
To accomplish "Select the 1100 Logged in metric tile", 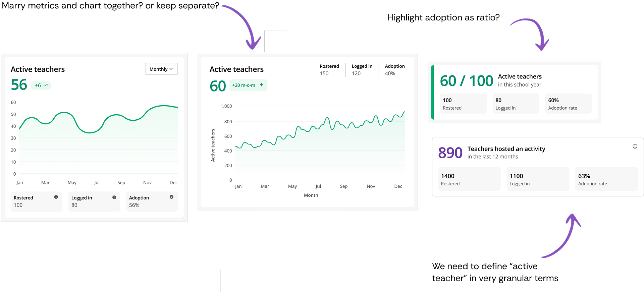I will pos(538,179).
